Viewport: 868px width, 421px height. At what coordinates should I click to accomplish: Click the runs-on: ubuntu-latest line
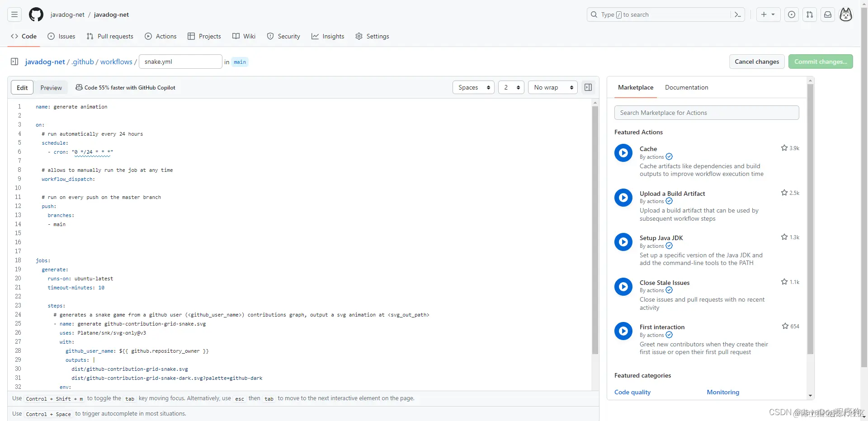point(80,279)
